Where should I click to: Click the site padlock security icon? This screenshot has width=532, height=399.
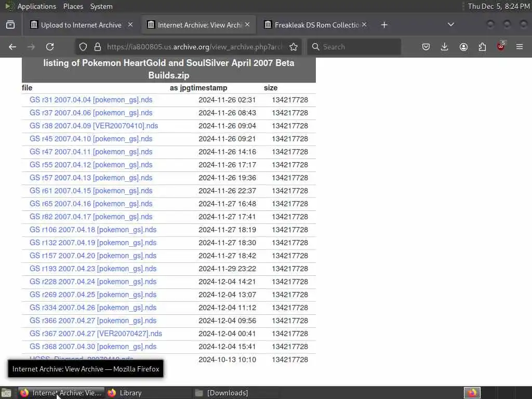(98, 47)
